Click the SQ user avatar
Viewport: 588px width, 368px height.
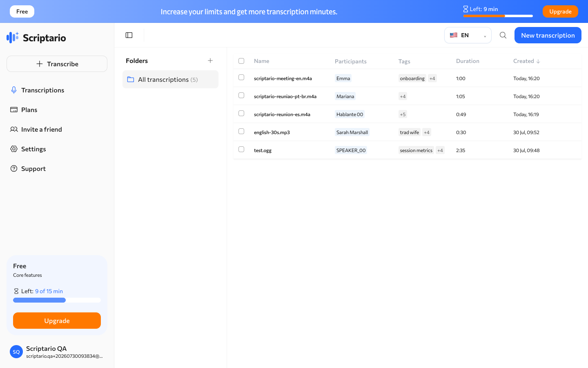[16, 352]
